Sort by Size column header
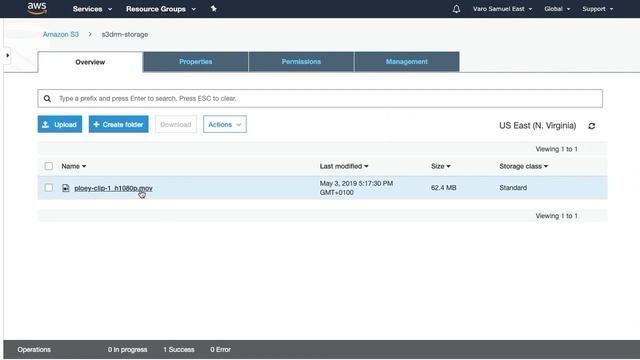 pyautogui.click(x=440, y=166)
